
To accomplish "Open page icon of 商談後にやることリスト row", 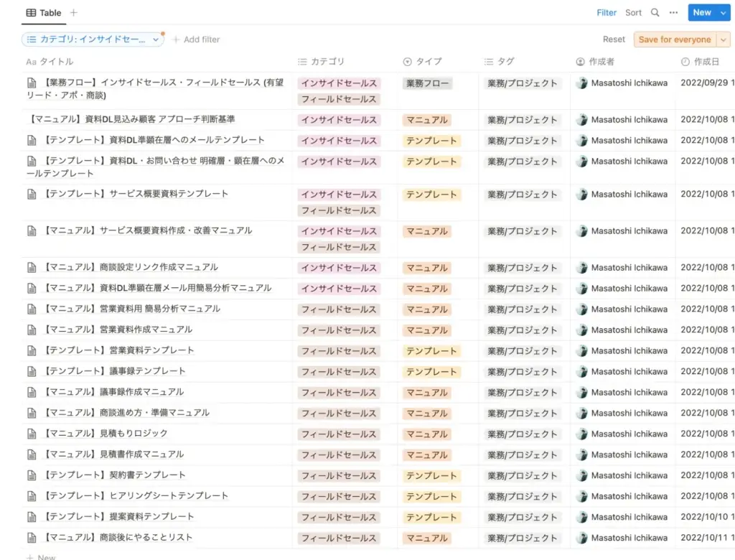I will click(32, 538).
